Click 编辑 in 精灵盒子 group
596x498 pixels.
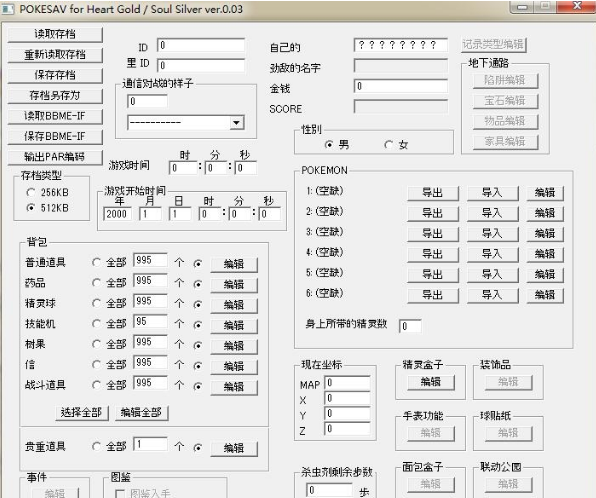click(431, 382)
